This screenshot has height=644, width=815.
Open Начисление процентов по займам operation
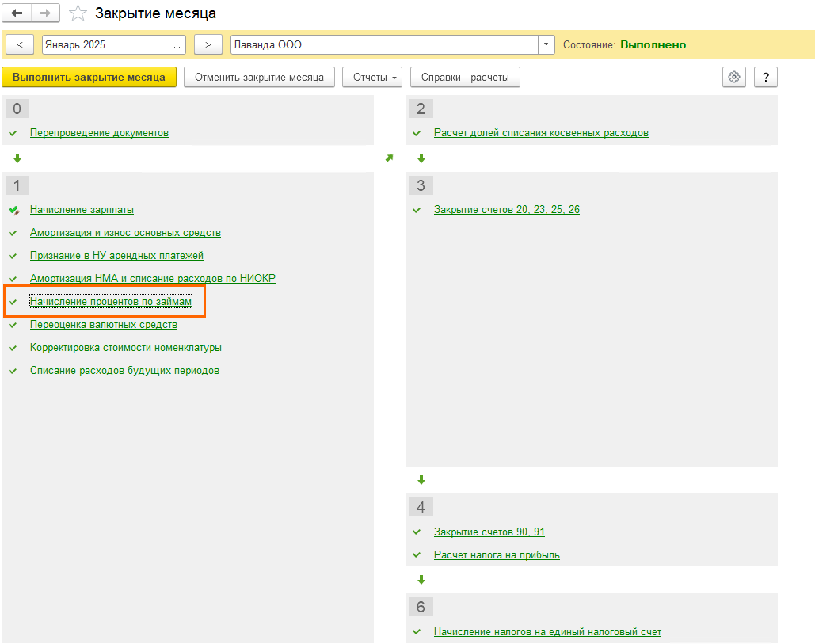coord(111,302)
